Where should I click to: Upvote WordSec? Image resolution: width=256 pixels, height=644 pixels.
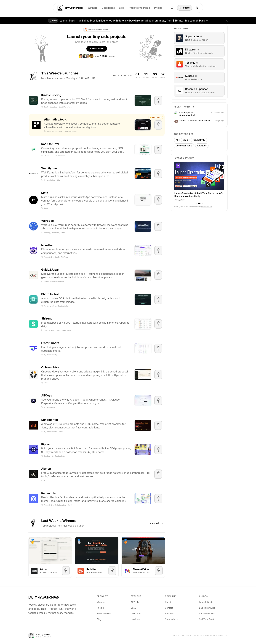[158, 226]
